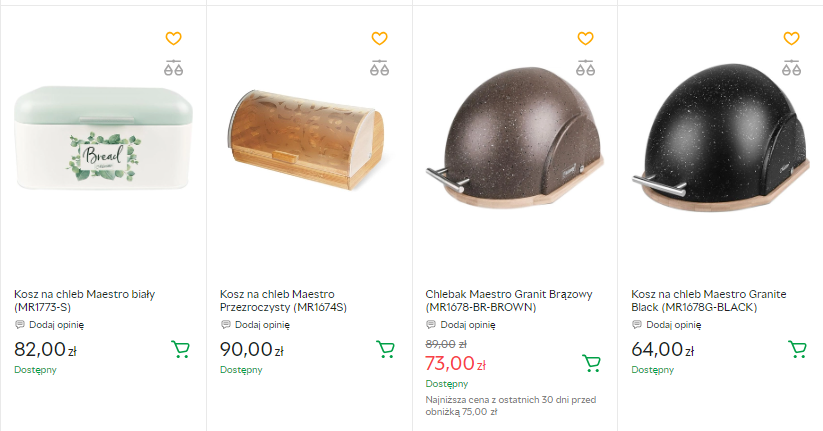
Task: Click Dodaj opinię under the white bread bin
Action: click(x=56, y=324)
